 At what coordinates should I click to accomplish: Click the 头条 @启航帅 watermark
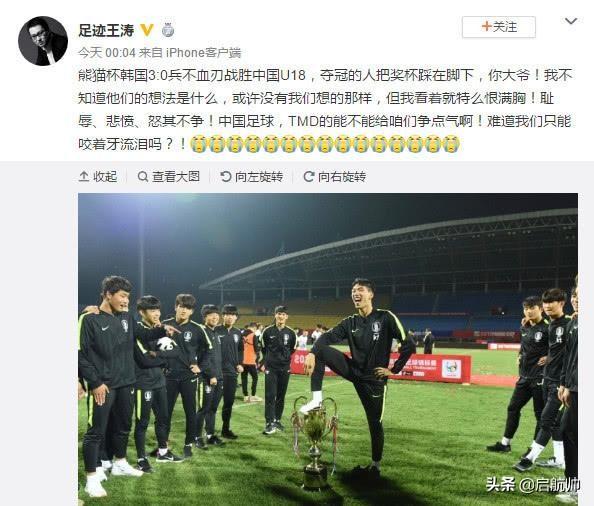coord(533,485)
